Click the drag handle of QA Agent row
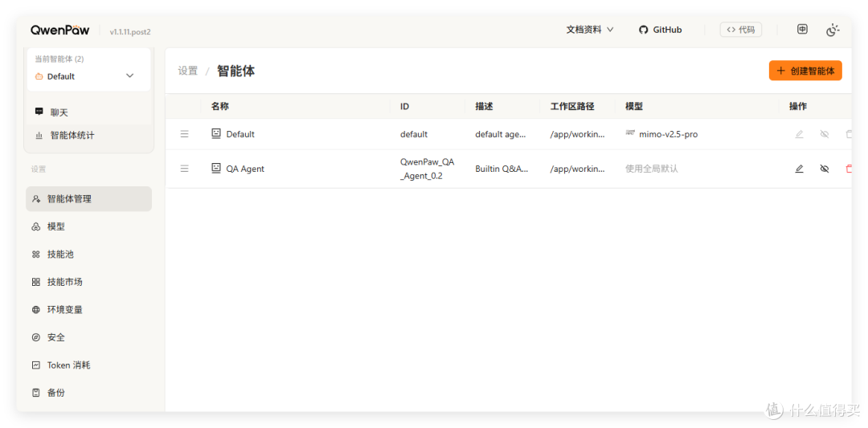Screen dimensions: 868x428 coord(184,169)
